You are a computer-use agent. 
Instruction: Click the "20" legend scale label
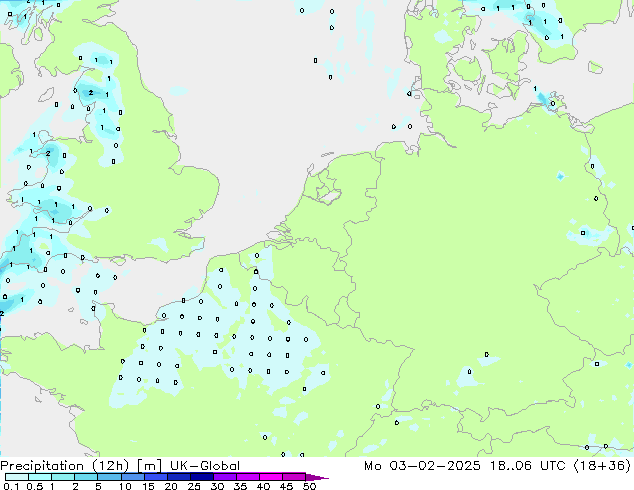point(171,486)
